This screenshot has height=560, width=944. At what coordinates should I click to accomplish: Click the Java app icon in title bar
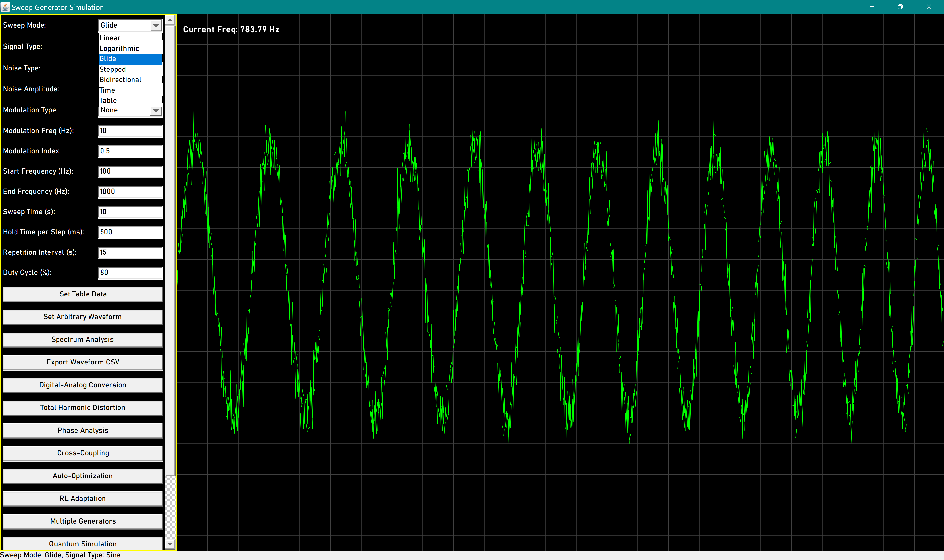(x=5, y=7)
